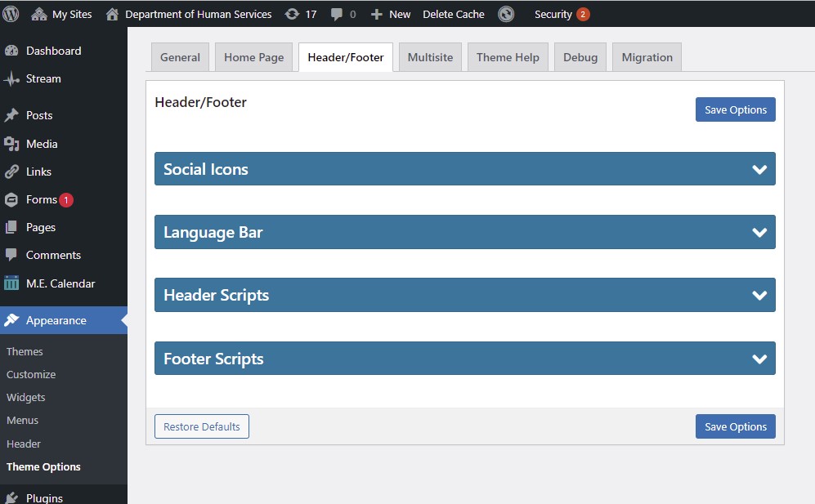
Task: Expand the Footer Scripts section chevron
Action: click(x=759, y=359)
